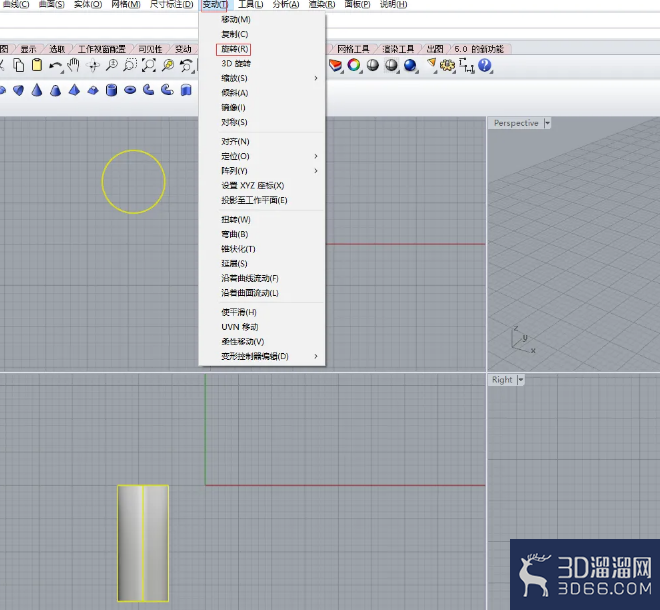660x610 pixels.
Task: Click the undo arrow icon
Action: coord(55,66)
